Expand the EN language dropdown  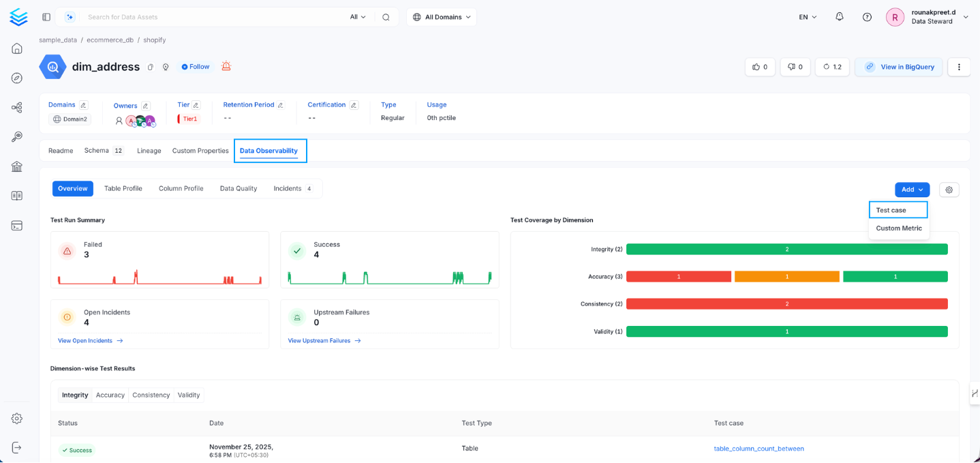point(806,16)
